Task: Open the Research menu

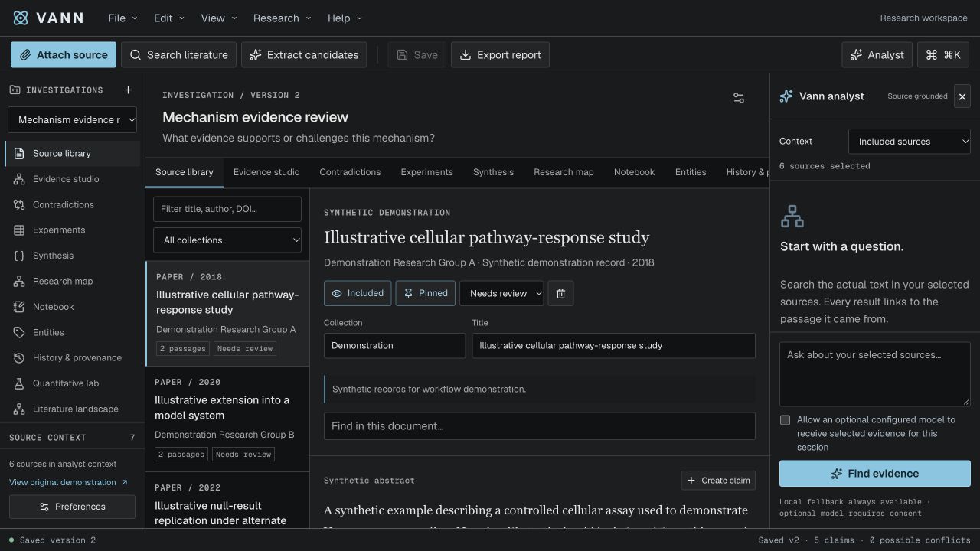Action: 282,18
